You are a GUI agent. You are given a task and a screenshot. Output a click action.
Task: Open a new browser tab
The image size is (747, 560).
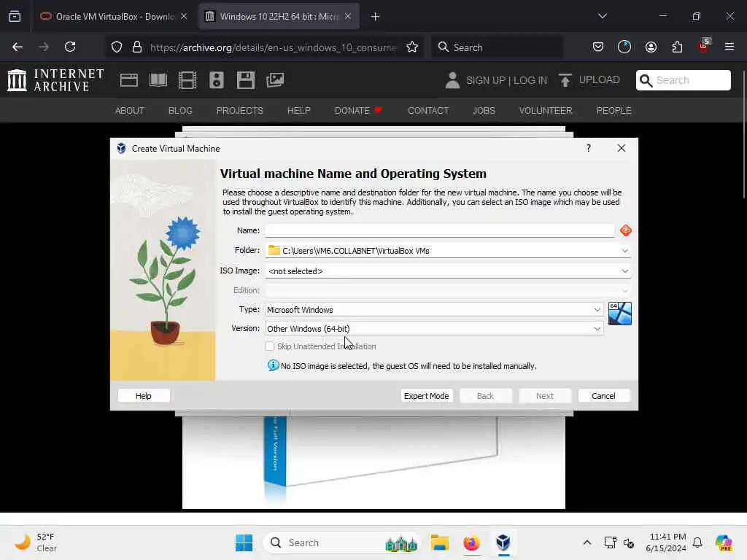tap(375, 16)
